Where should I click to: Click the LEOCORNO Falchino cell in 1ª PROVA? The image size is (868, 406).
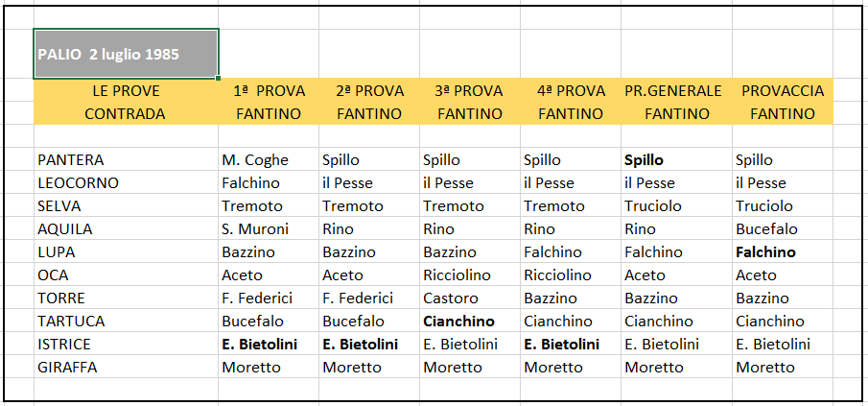[x=269, y=182]
